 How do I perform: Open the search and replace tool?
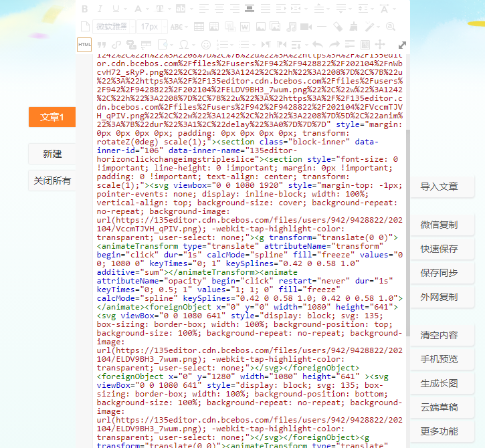coord(391,27)
